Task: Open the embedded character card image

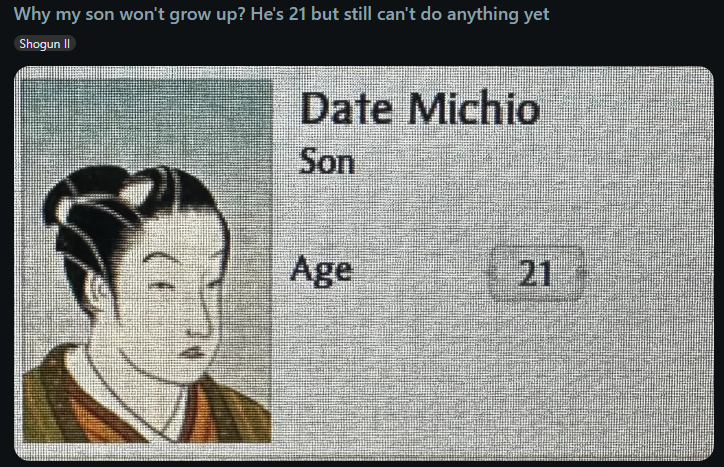Action: point(364,263)
